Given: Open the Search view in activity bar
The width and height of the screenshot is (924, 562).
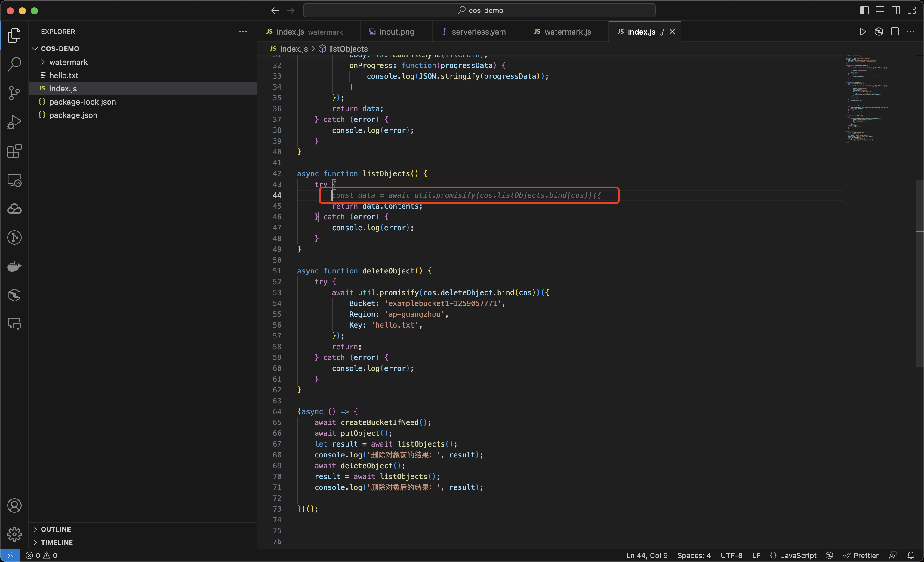Looking at the screenshot, I should click(14, 64).
